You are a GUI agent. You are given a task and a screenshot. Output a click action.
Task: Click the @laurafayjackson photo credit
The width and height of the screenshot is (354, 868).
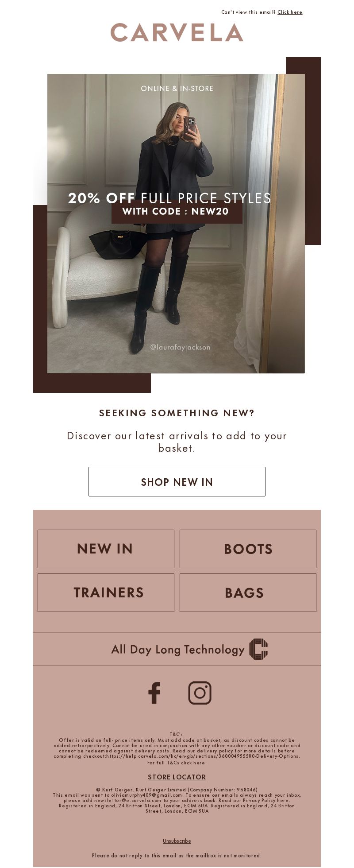click(x=181, y=347)
